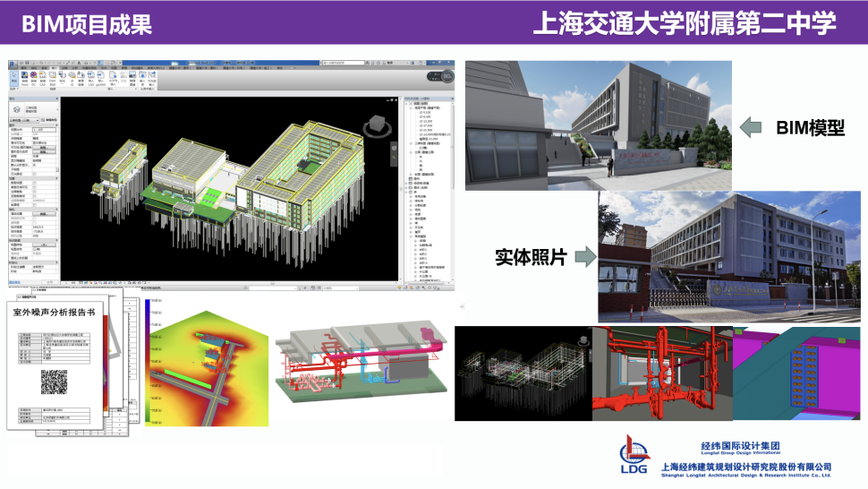The image size is (868, 489).
Task: Collapse the Views (all) tree node
Action: (x=405, y=104)
